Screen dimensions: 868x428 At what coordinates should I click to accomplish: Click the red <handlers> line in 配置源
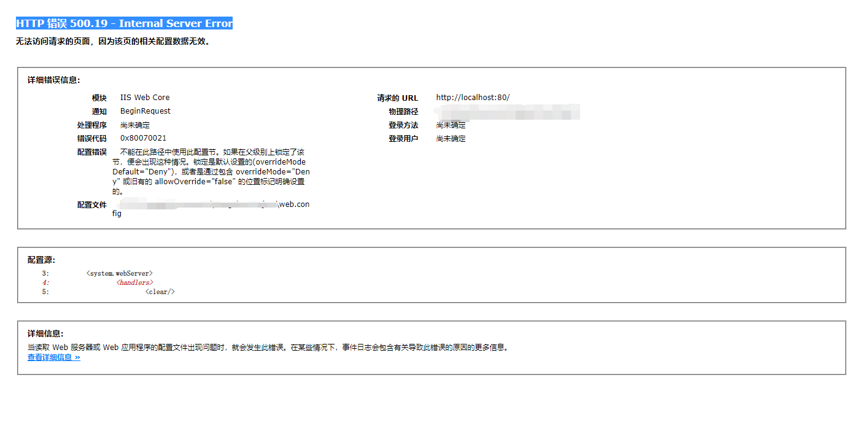point(134,282)
